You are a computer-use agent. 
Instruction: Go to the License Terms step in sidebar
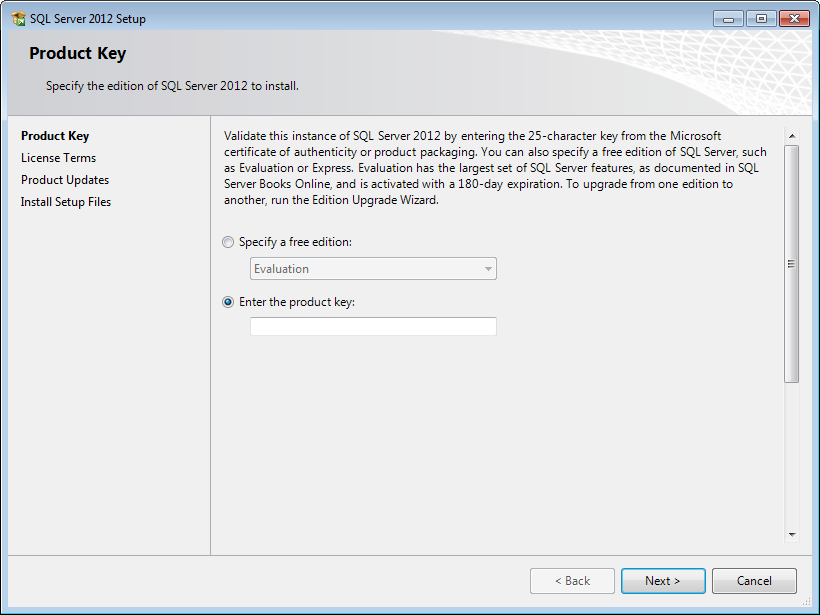pyautogui.click(x=58, y=158)
